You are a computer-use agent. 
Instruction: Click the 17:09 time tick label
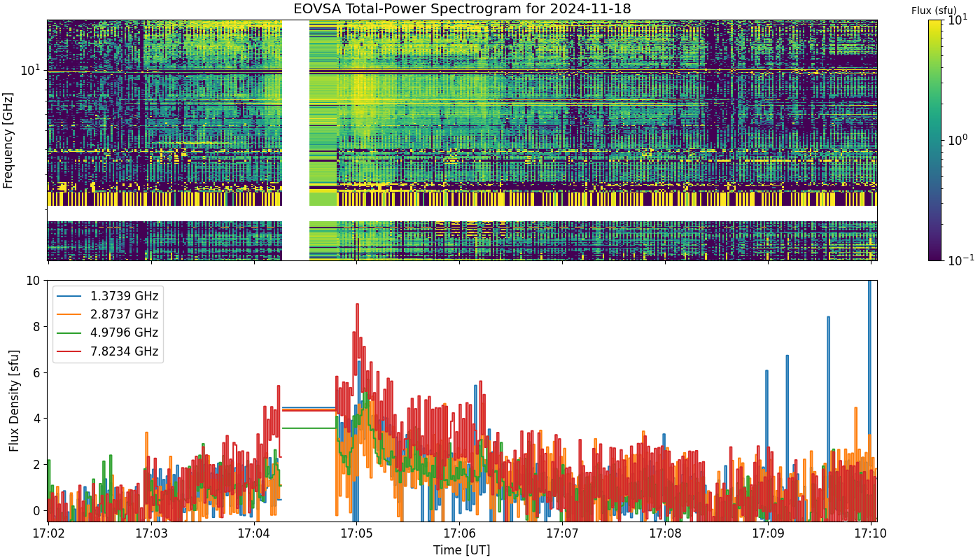[x=768, y=534]
